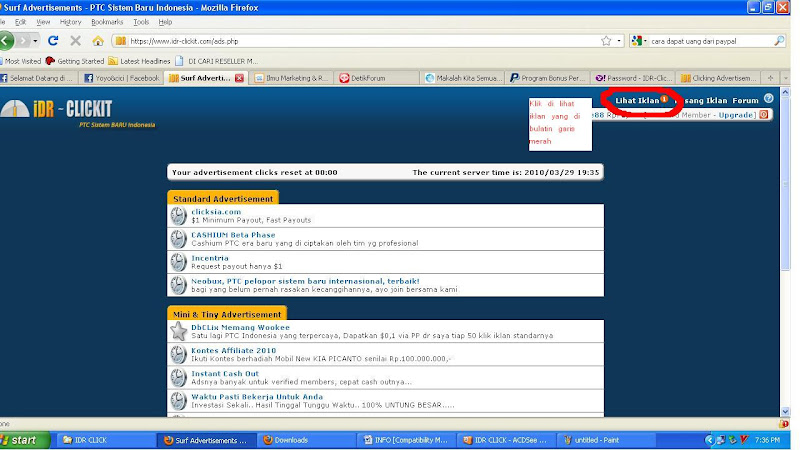Viewport: 800px width, 450px height.
Task: Click the Lihat Iklan navigation link
Action: coord(637,101)
